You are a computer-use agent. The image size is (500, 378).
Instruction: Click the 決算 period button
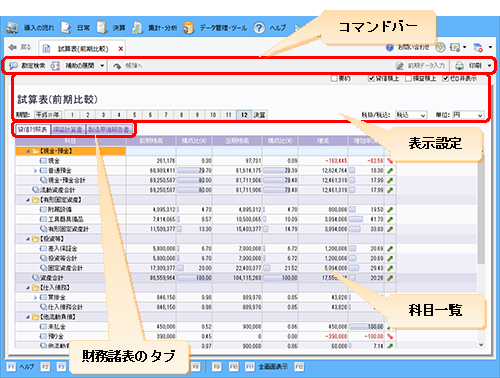[x=259, y=115]
